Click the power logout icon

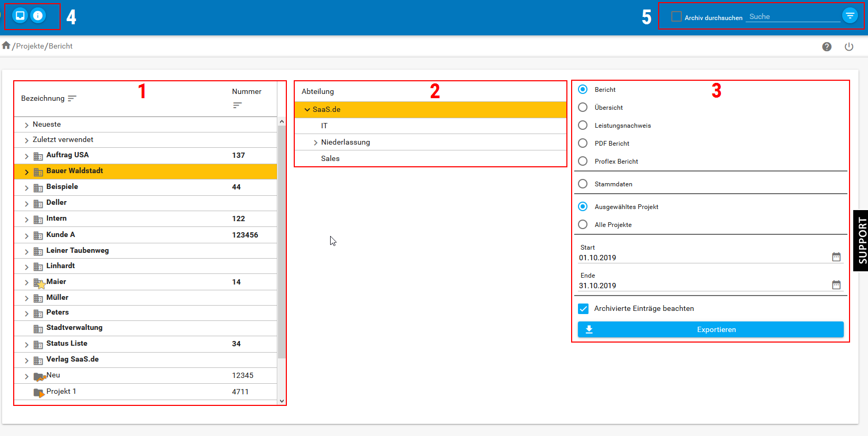pyautogui.click(x=849, y=46)
